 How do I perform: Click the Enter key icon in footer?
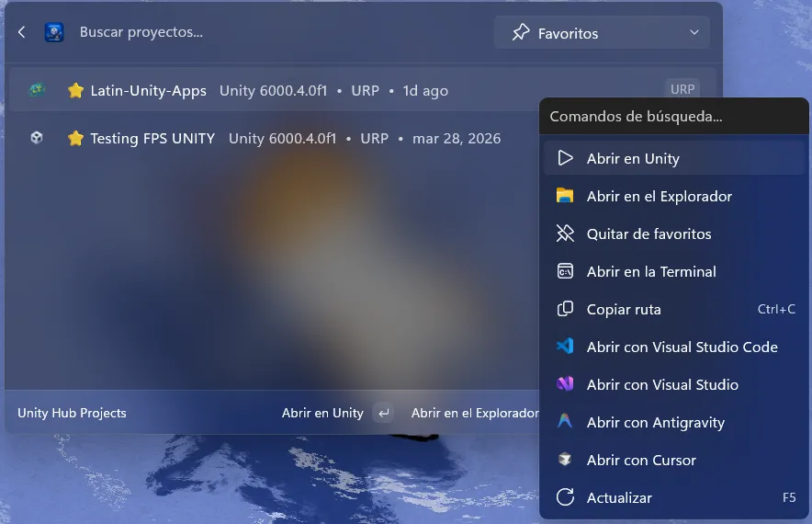pos(384,413)
